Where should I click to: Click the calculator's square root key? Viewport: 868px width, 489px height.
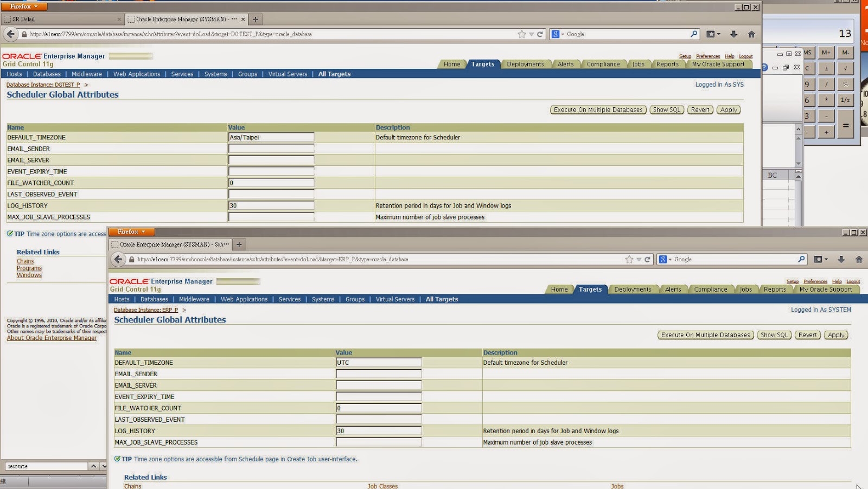(846, 68)
